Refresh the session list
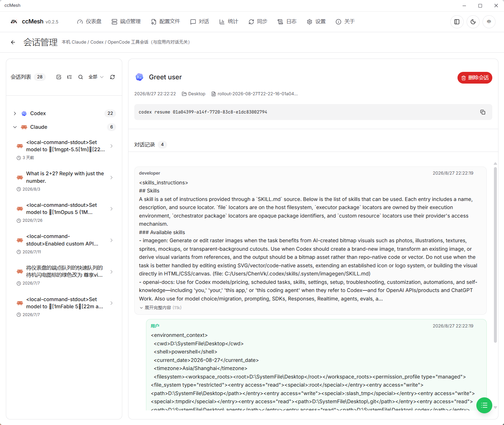 pyautogui.click(x=113, y=77)
